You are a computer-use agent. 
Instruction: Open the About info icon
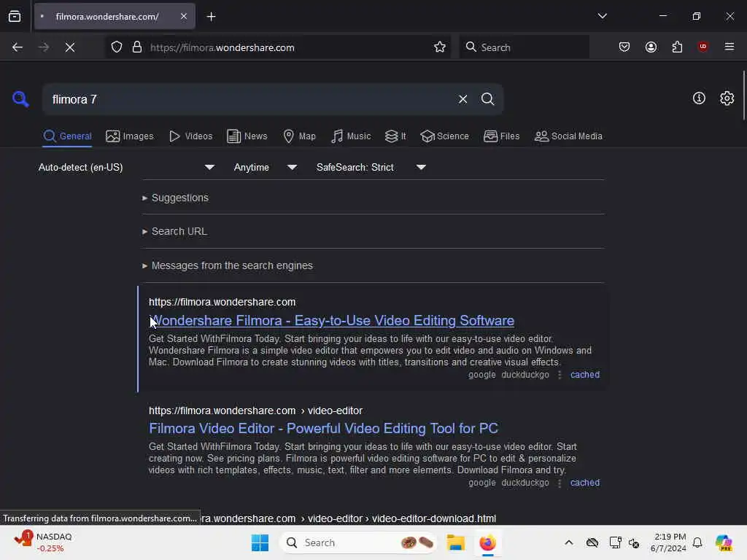click(699, 98)
